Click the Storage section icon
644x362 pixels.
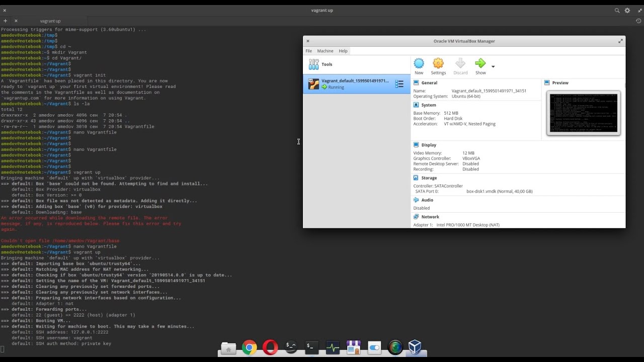tap(416, 178)
